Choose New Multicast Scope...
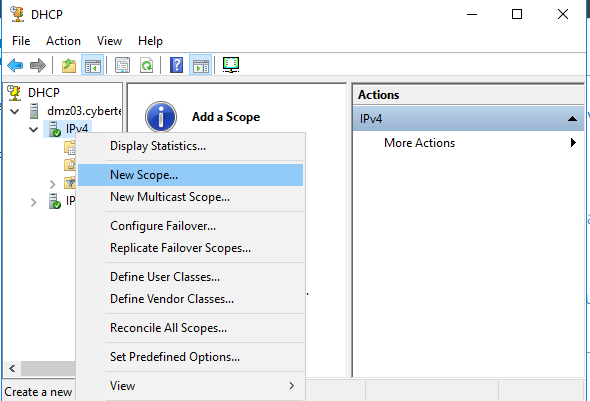 pos(190,197)
